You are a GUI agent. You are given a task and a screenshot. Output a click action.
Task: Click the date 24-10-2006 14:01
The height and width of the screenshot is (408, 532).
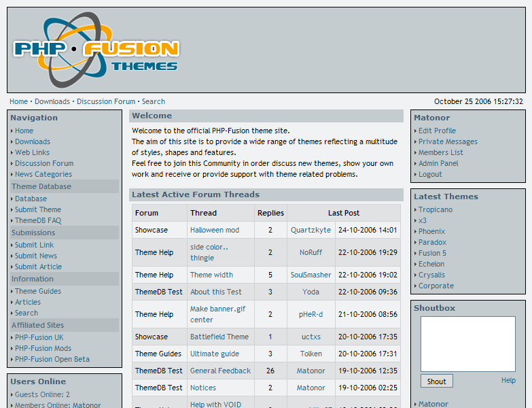pos(368,230)
